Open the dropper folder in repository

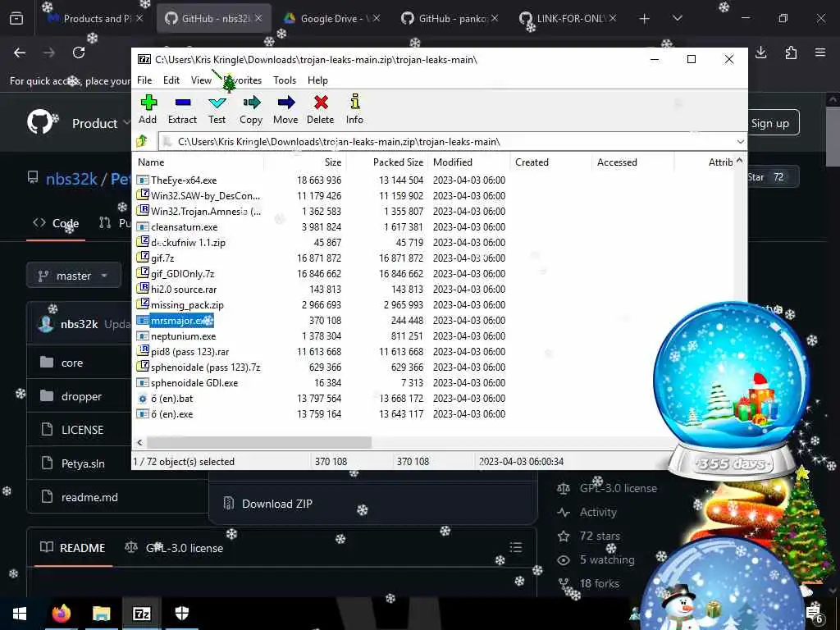coord(81,396)
